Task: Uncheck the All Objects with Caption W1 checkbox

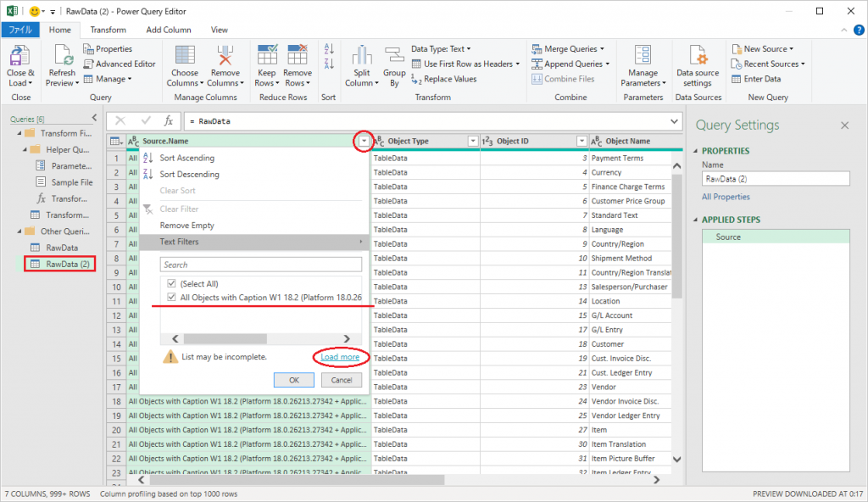Action: (171, 298)
